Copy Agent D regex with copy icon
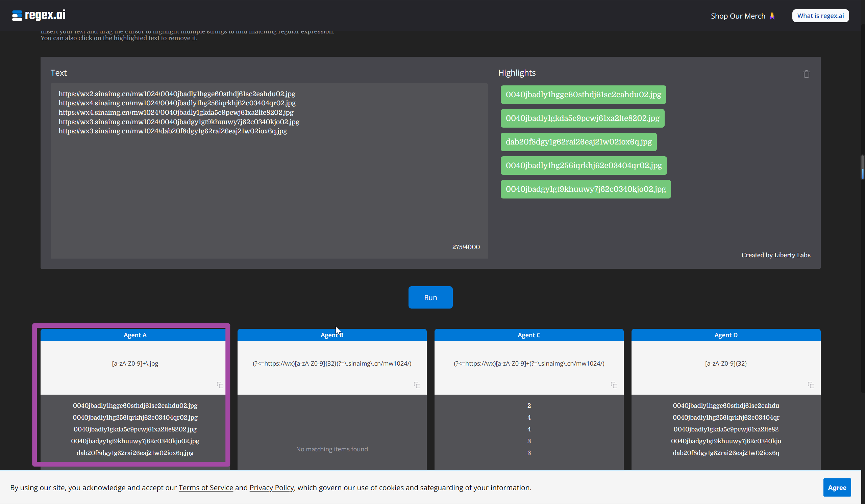 (811, 385)
